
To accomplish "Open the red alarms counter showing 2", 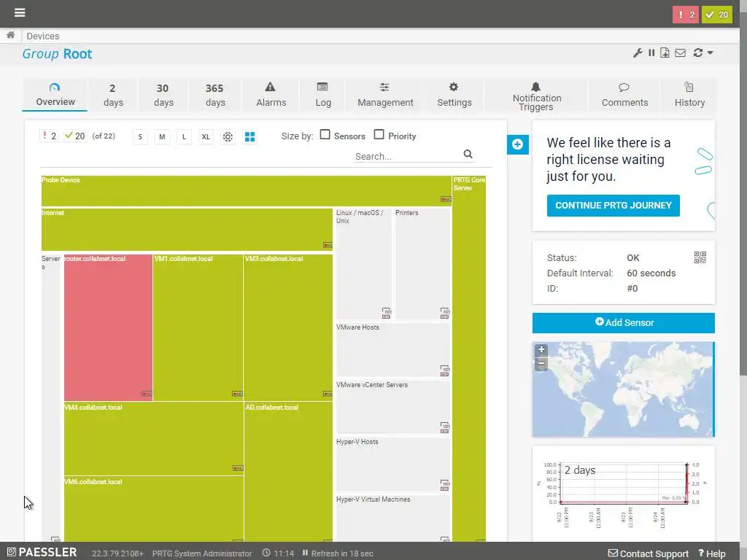I will tap(685, 15).
